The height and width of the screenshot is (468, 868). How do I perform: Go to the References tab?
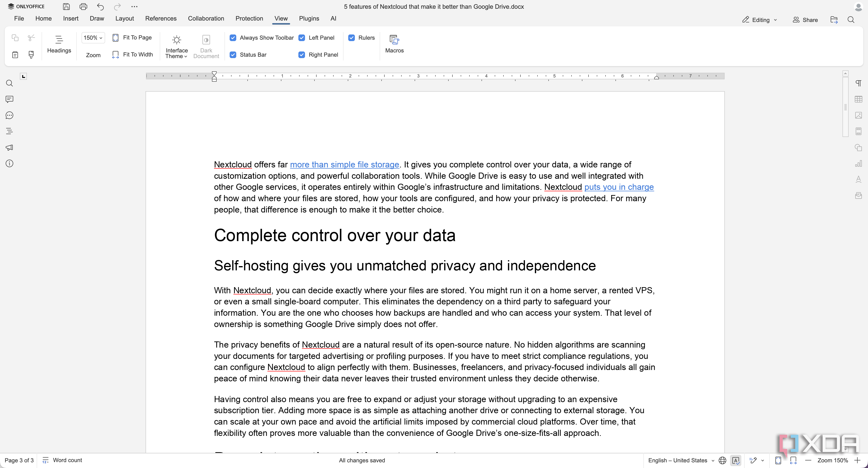click(x=161, y=18)
